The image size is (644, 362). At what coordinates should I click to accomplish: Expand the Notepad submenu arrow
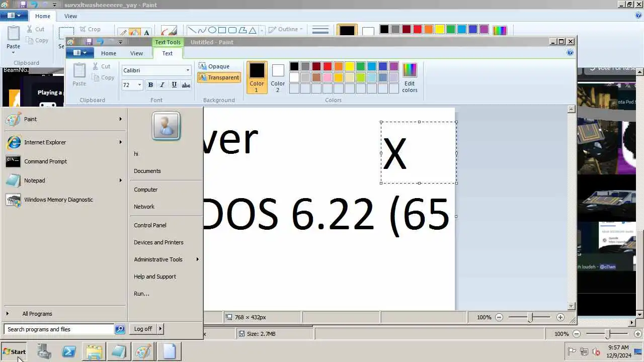(120, 180)
